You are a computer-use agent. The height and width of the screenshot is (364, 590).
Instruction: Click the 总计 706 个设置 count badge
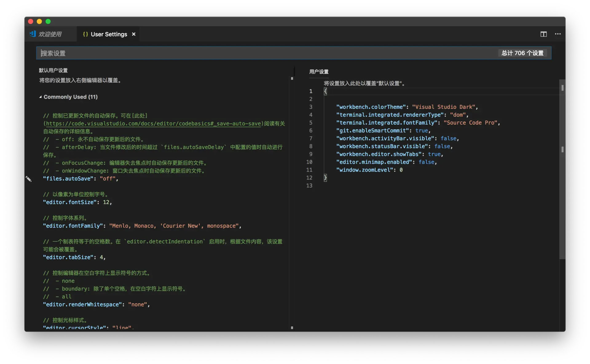522,53
